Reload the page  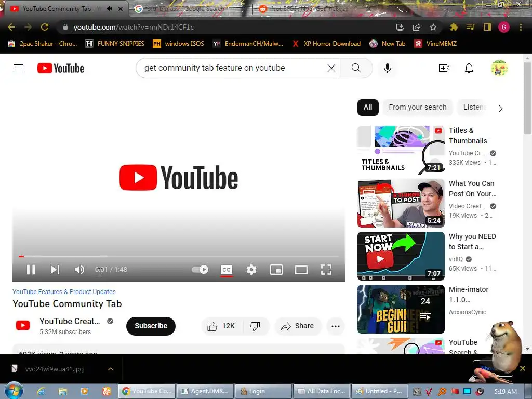click(x=45, y=27)
